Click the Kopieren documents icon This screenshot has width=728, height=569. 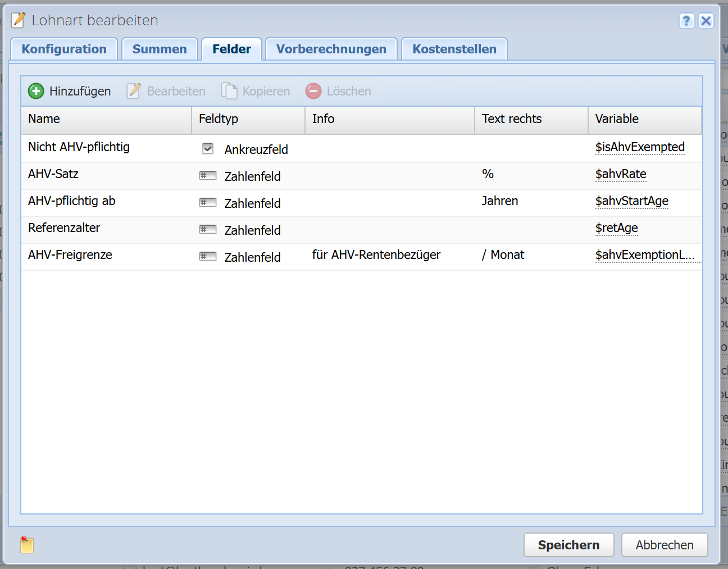(229, 91)
